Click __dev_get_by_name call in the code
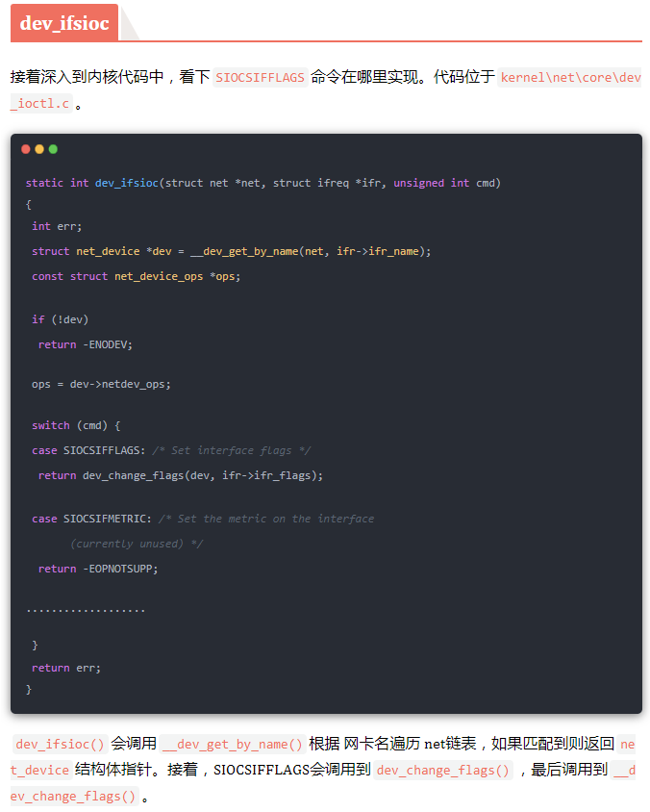 (245, 251)
